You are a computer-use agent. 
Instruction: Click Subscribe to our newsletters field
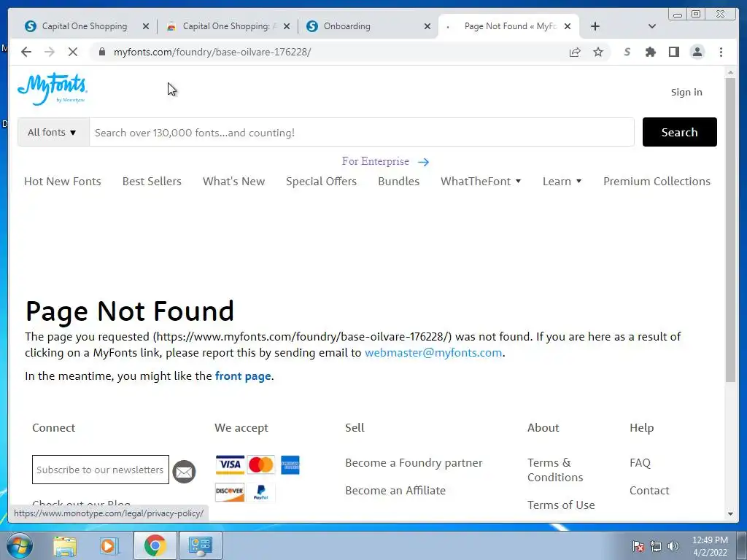click(101, 470)
